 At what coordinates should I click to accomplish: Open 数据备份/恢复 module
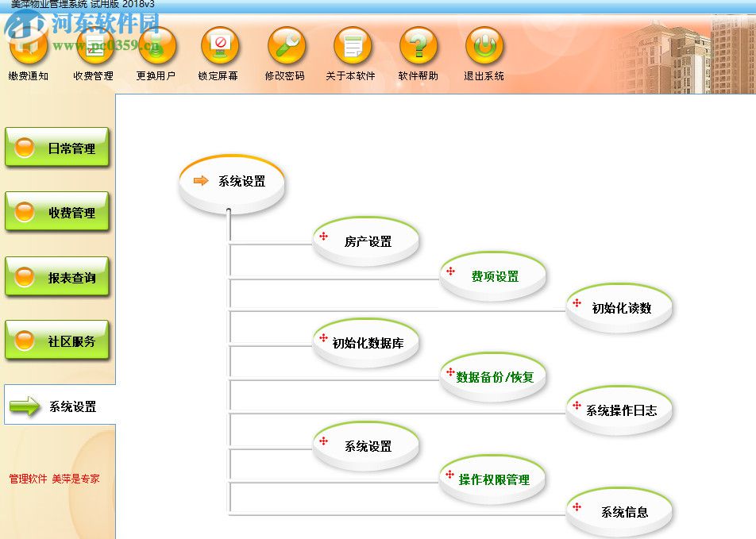[x=492, y=376]
